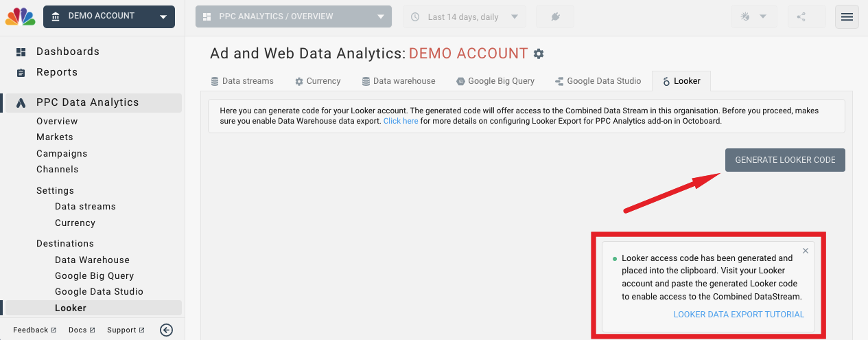The width and height of the screenshot is (868, 340).
Task: Click the 'Click here' help link
Action: tap(401, 121)
